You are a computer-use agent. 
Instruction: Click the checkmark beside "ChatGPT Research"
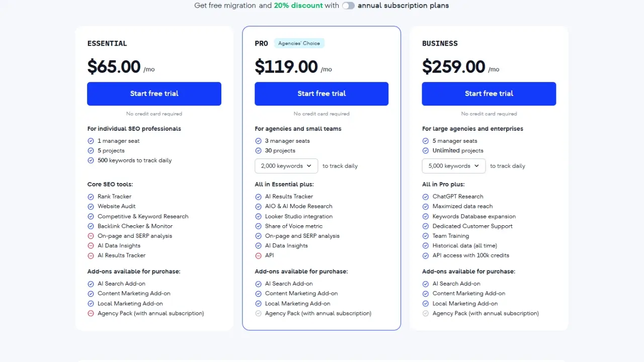pyautogui.click(x=426, y=196)
